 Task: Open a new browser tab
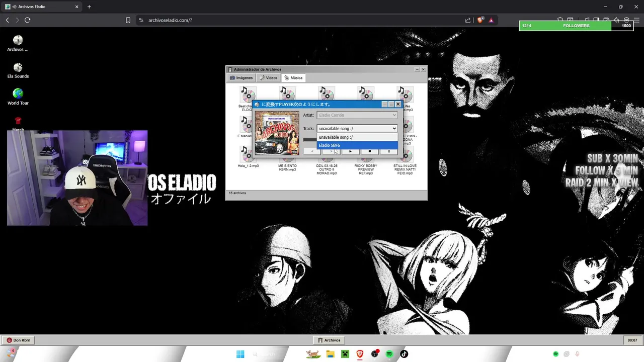(89, 7)
